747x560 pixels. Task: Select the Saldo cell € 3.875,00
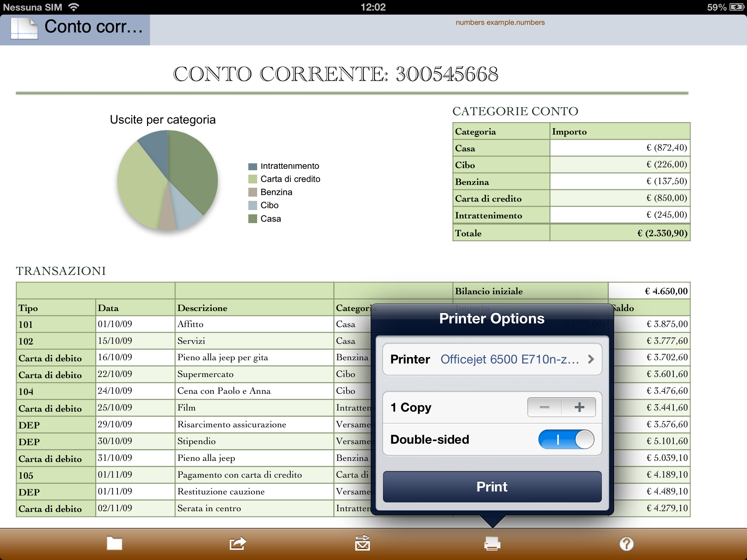tap(652, 324)
